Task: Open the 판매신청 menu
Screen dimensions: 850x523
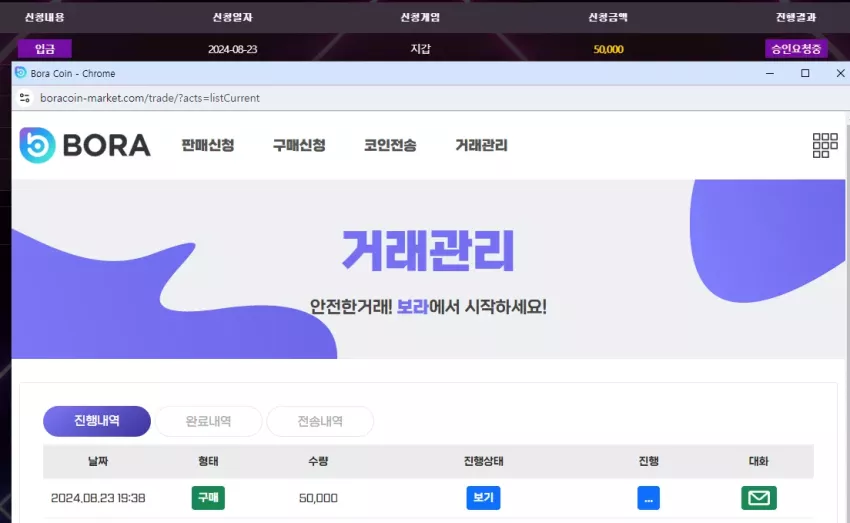Action: pos(208,145)
